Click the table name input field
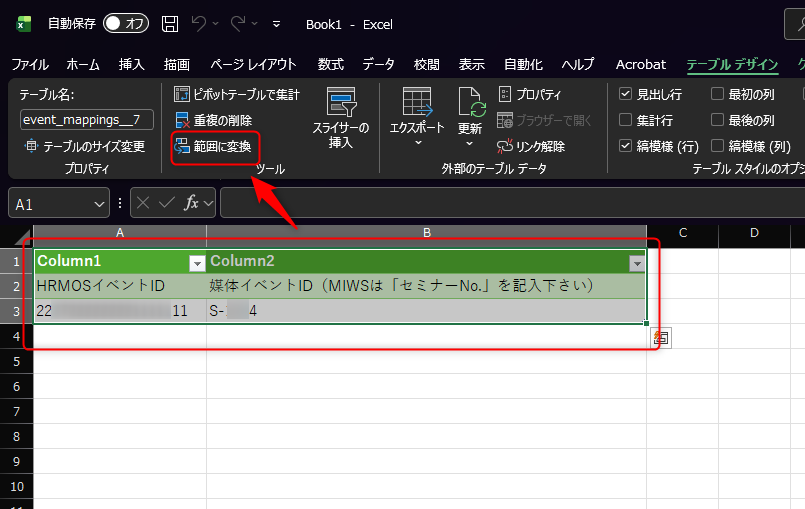 click(x=86, y=120)
